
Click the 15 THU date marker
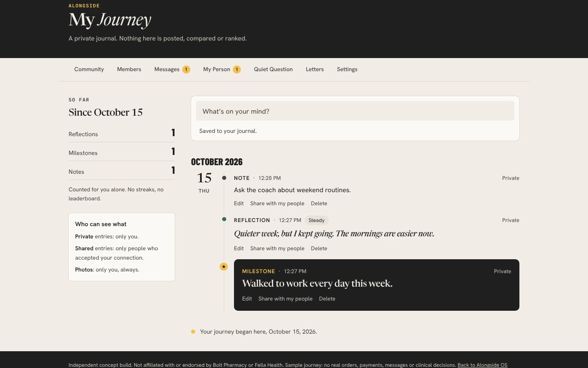coord(204,183)
